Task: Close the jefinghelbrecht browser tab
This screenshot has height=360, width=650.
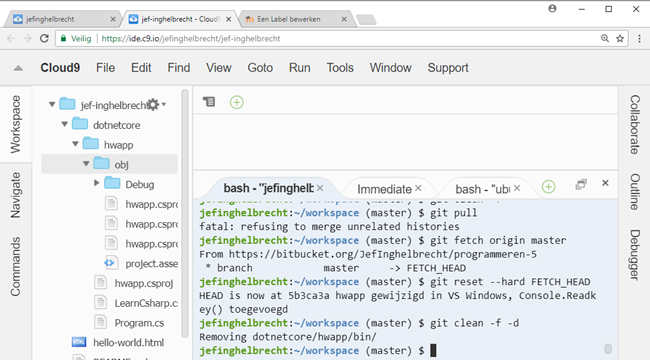Action: pyautogui.click(x=113, y=19)
